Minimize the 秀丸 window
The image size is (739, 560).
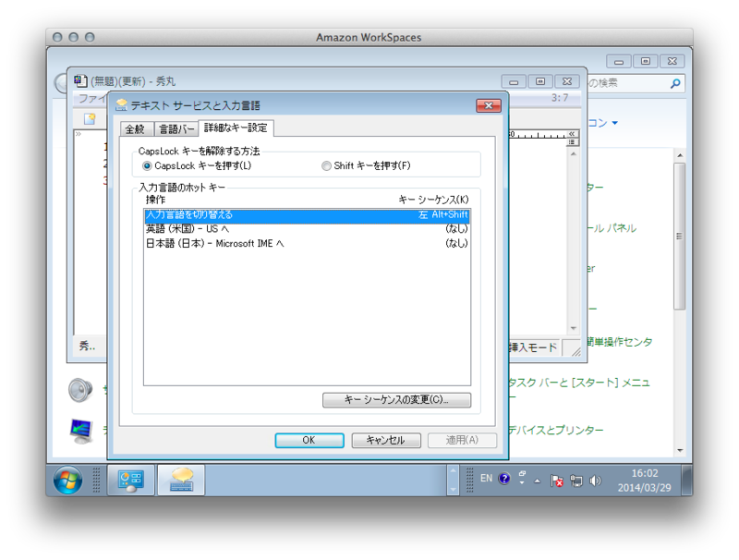[x=514, y=81]
